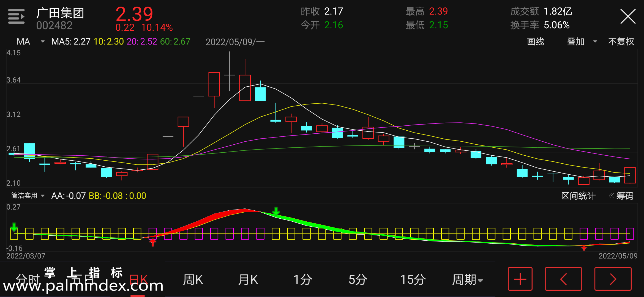The height and width of the screenshot is (297, 644).
Task: Click the AA: -0.07 indicator value
Action: [x=69, y=196]
